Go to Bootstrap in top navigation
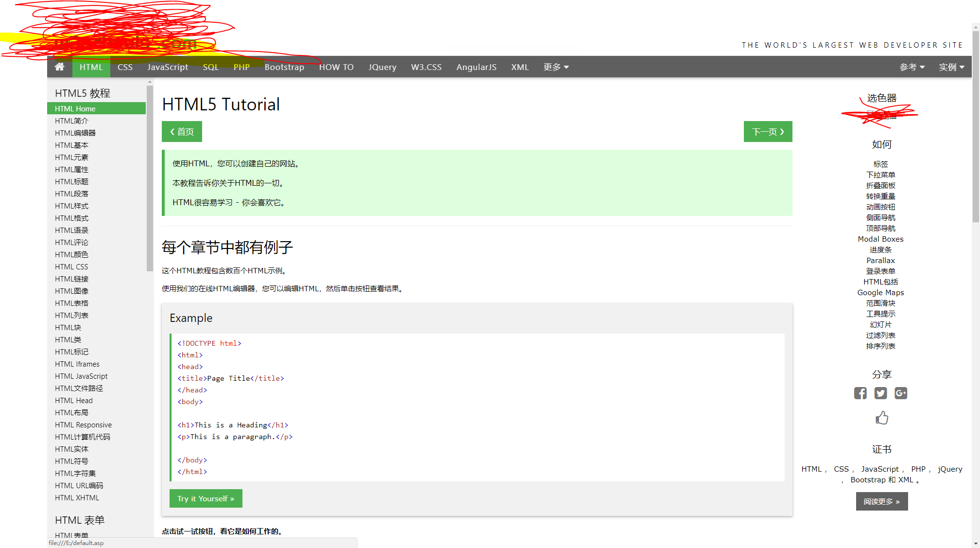This screenshot has height=548, width=980. pos(284,67)
